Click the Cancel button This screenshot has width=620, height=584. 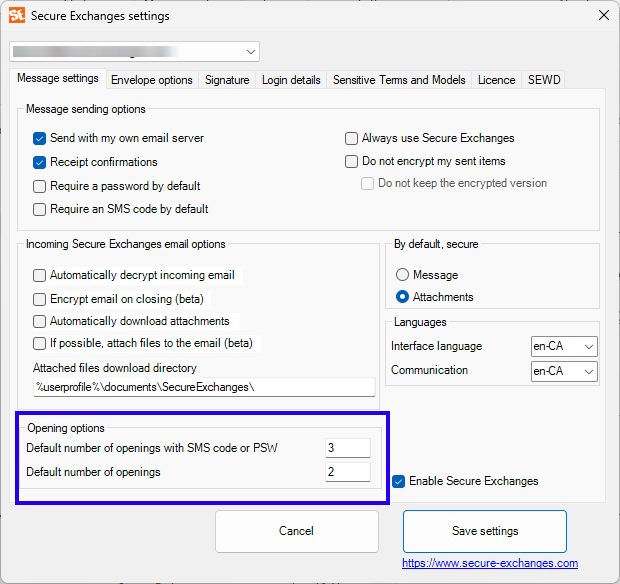pyautogui.click(x=297, y=531)
